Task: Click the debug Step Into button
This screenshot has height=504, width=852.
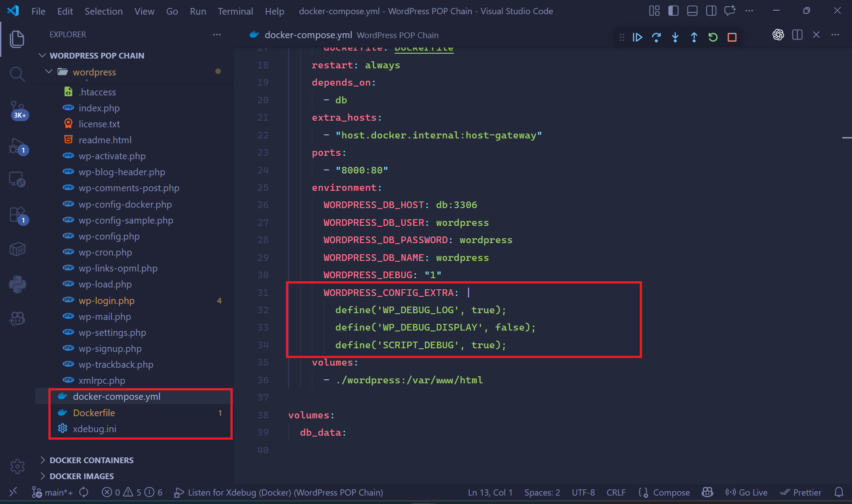Action: pyautogui.click(x=675, y=37)
